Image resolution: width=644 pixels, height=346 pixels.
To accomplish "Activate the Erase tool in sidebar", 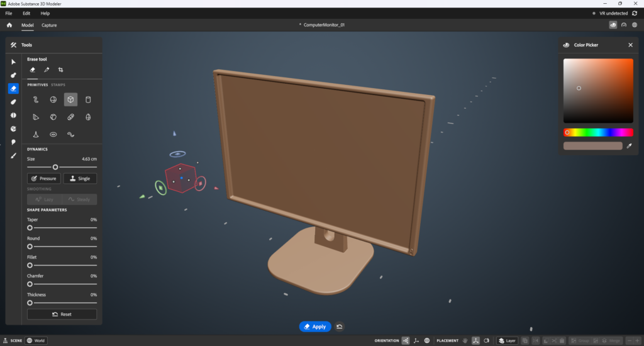I will 13,88.
